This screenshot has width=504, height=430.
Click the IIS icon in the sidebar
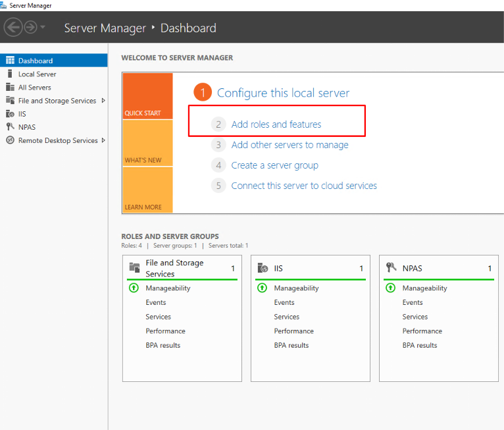tap(10, 114)
